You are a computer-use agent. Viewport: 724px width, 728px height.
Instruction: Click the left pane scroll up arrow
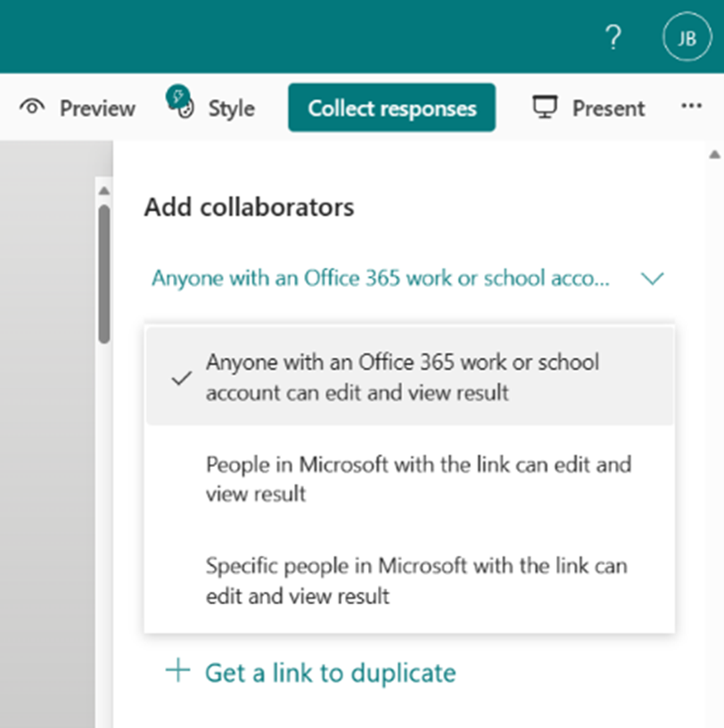tap(104, 191)
